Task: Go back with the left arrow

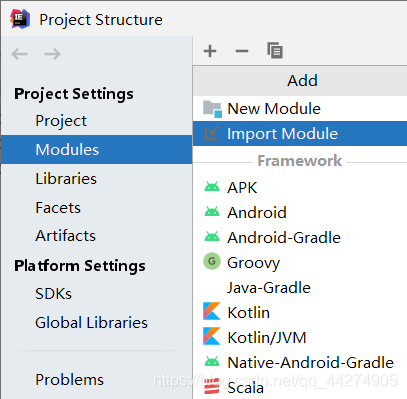Action: click(x=19, y=54)
